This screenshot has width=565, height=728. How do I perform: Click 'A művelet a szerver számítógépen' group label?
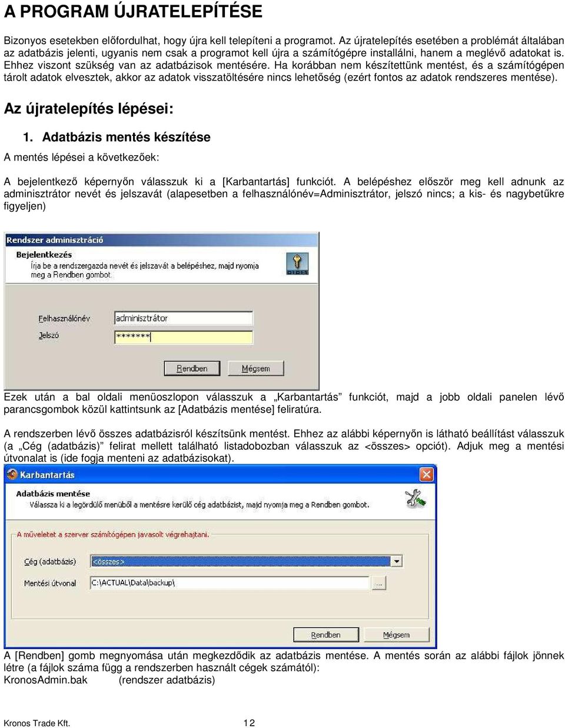click(x=112, y=535)
